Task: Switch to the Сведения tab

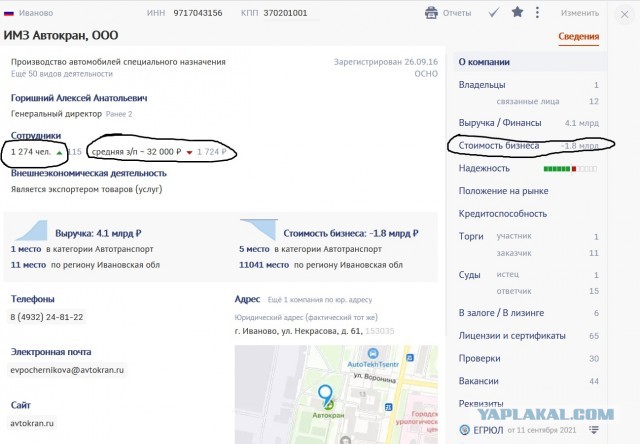Action: 579,36
